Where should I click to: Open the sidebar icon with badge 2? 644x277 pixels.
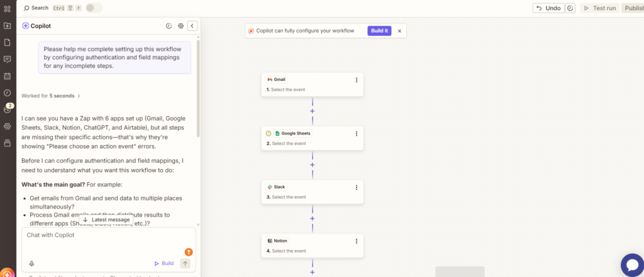pos(8,109)
